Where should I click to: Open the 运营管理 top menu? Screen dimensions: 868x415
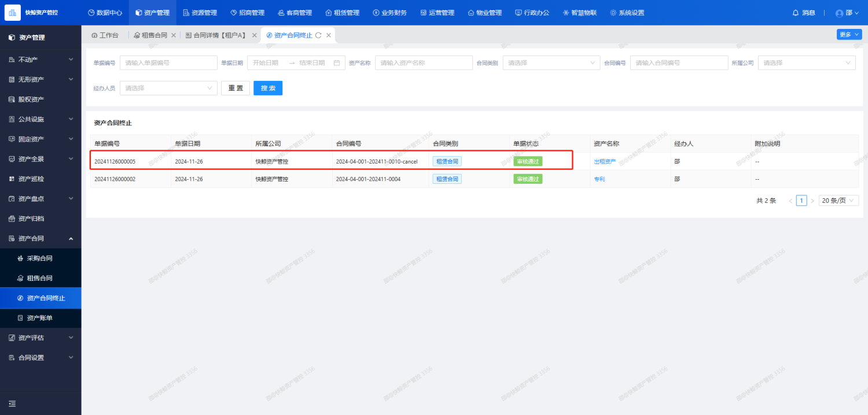pos(437,13)
